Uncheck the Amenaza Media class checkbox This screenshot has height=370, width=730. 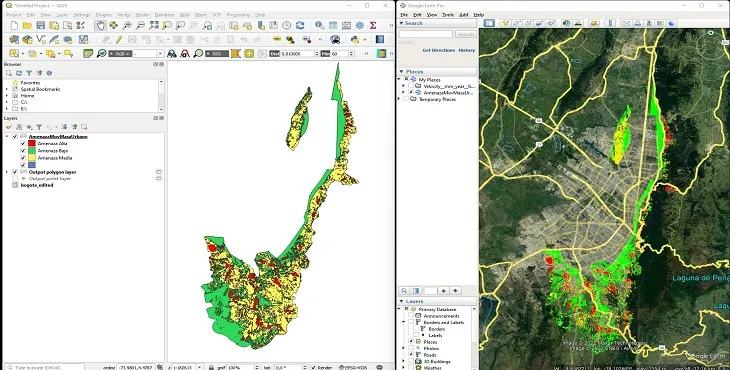coord(23,158)
